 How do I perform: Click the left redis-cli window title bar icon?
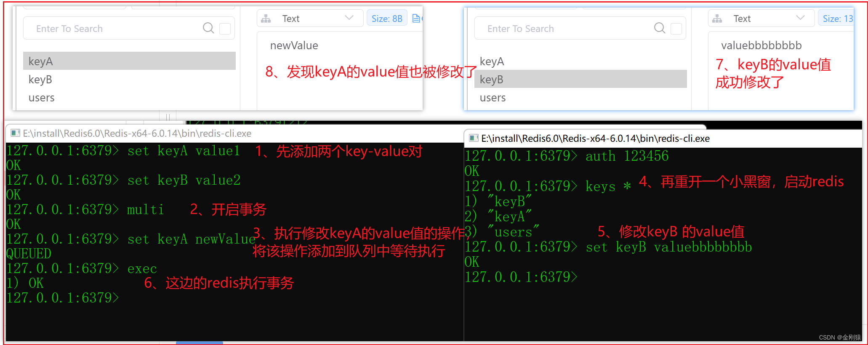15,133
